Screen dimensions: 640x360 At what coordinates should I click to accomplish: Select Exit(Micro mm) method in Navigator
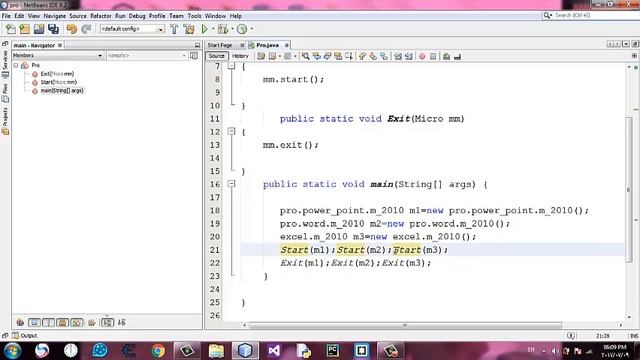pyautogui.click(x=57, y=74)
